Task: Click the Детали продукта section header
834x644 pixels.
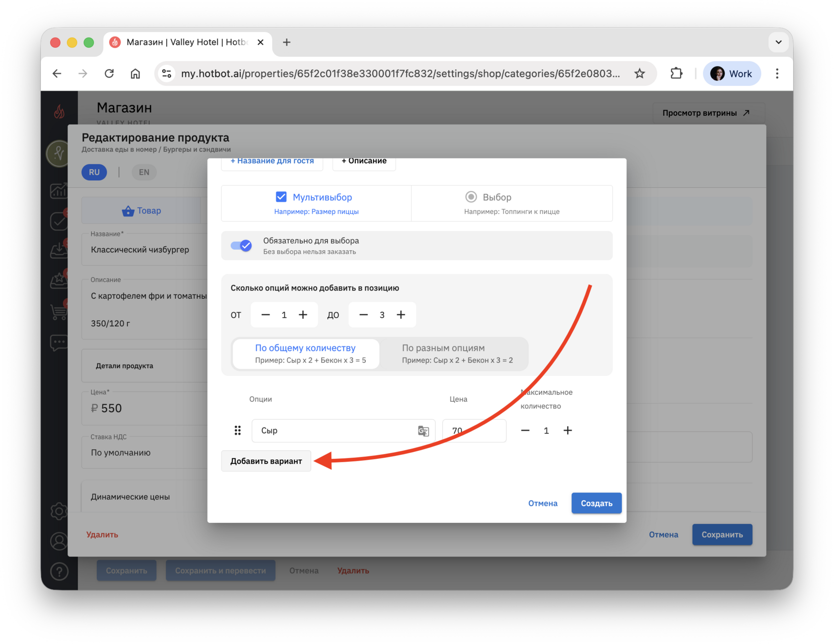Action: (x=144, y=366)
